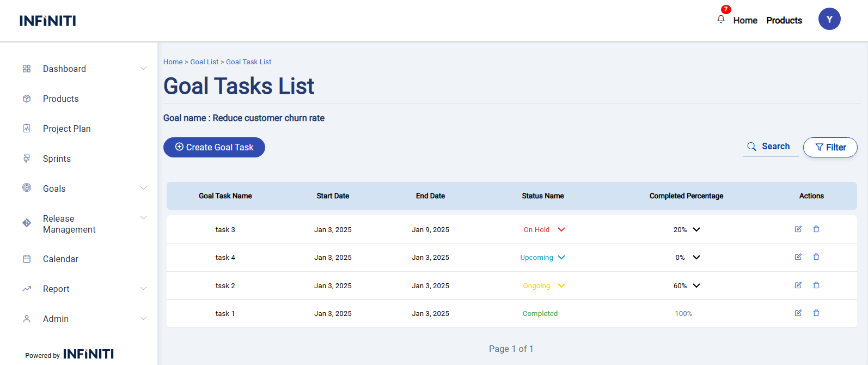
Task: Expand the Release Management chevron
Action: (x=143, y=218)
